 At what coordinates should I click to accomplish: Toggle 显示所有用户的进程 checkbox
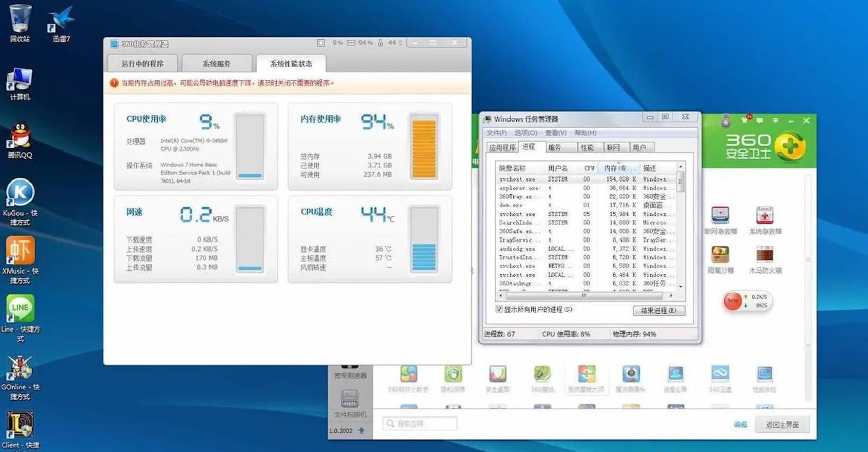pos(499,309)
